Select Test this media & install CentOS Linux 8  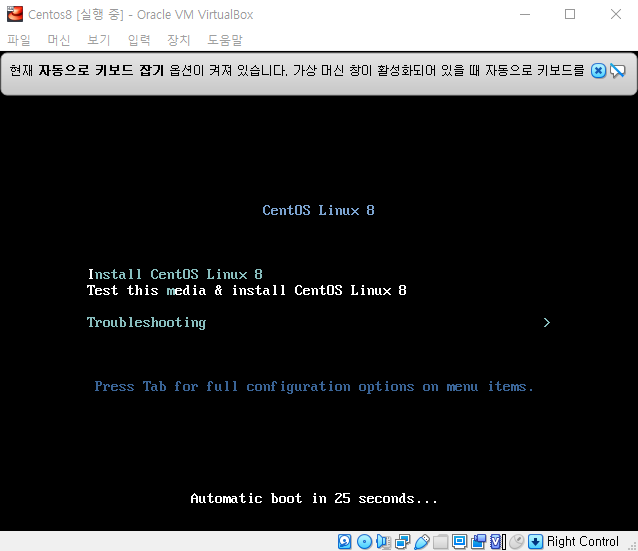pos(247,290)
